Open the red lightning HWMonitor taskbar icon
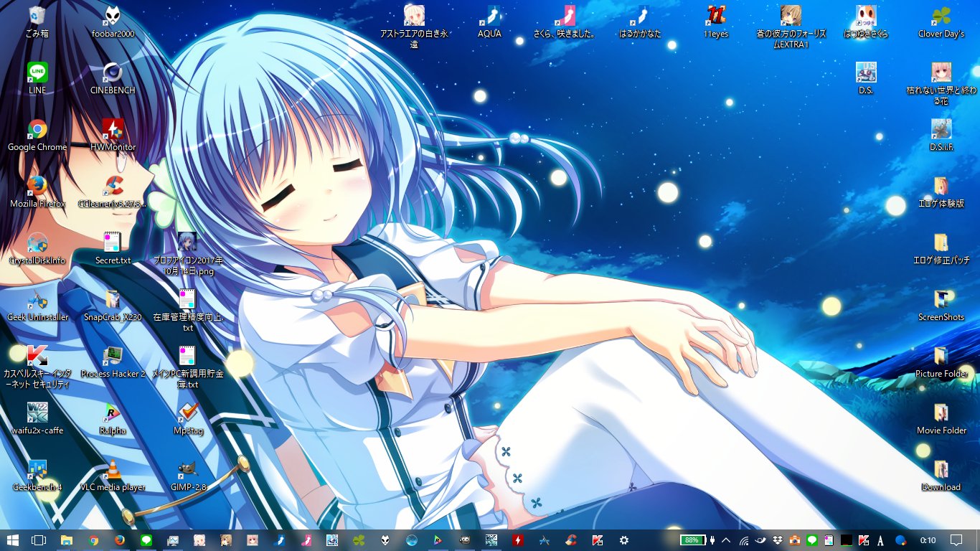The width and height of the screenshot is (980, 551). tap(518, 540)
